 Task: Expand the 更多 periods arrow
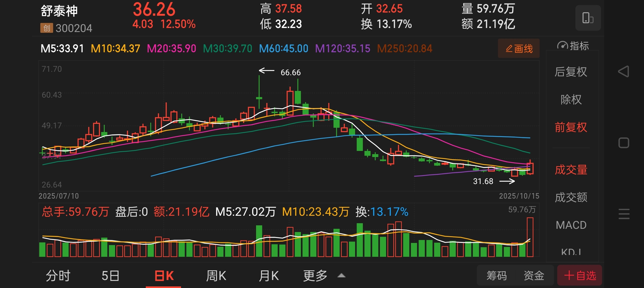click(341, 275)
